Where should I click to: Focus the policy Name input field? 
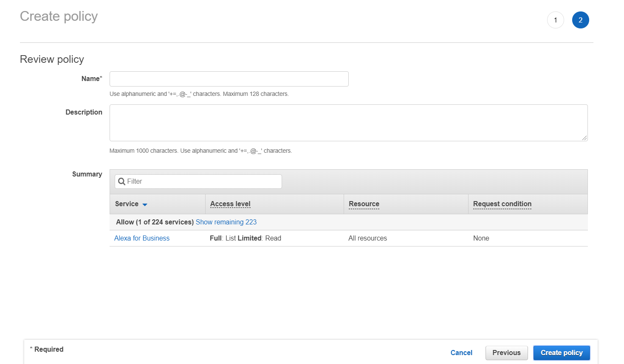click(229, 79)
